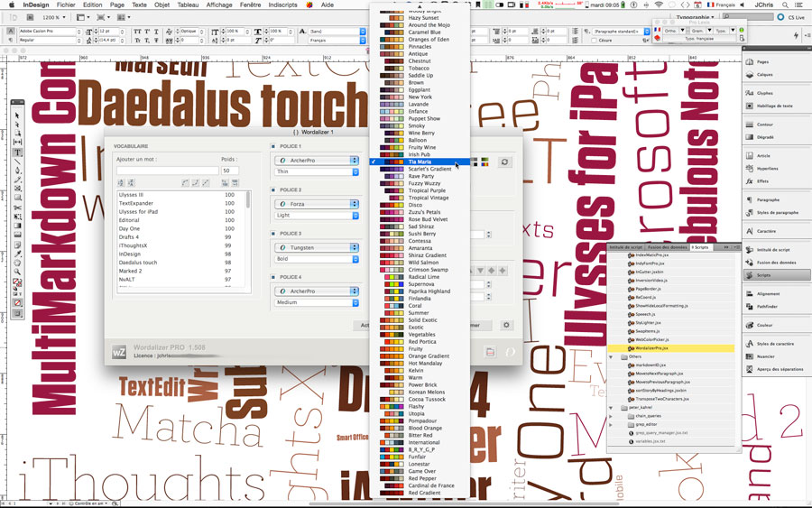This screenshot has height=508, width=812.
Task: Choose the Hazy Sunset palette
Action: (420, 18)
